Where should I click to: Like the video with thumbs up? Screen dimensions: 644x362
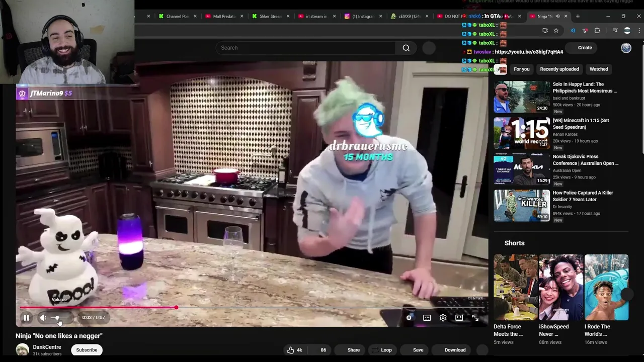(295, 350)
